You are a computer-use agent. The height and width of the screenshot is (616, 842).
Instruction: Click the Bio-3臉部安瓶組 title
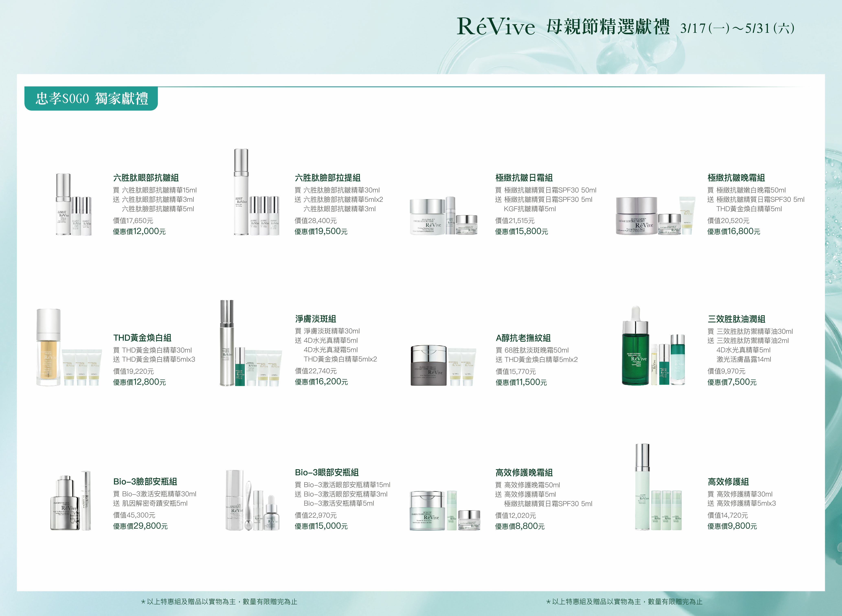[x=145, y=482]
